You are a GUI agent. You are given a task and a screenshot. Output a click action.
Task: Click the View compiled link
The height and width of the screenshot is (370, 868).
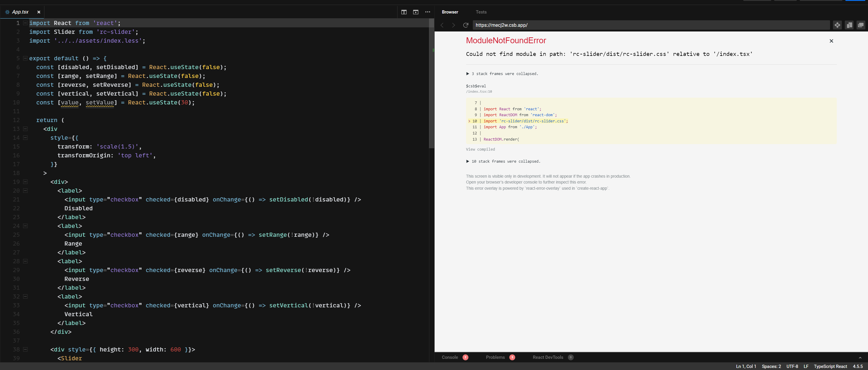[480, 149]
